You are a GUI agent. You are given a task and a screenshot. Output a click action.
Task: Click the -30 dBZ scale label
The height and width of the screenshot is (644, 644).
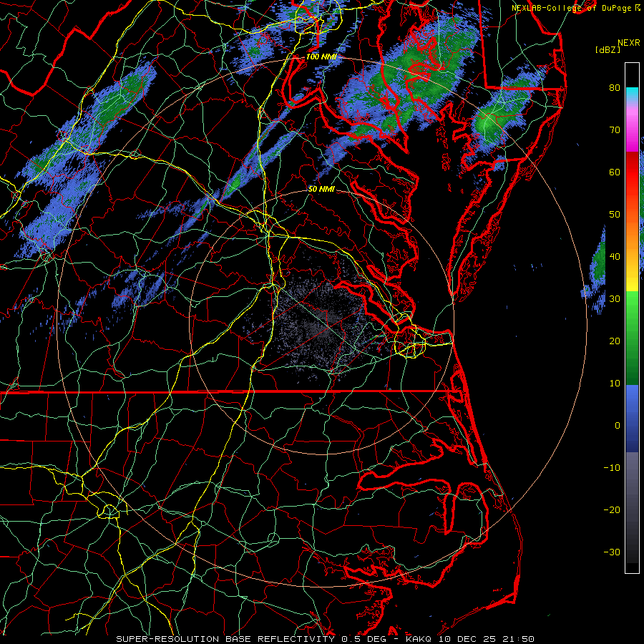[612, 552]
